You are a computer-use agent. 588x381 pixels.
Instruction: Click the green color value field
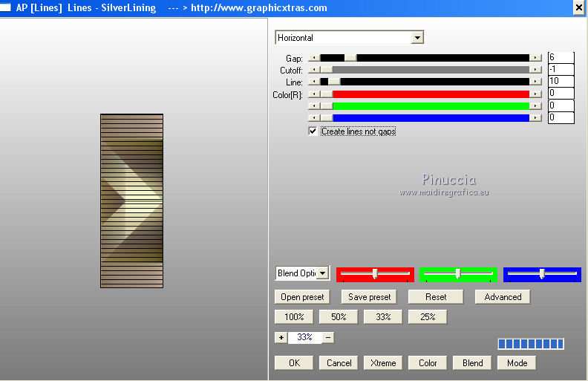coord(561,105)
